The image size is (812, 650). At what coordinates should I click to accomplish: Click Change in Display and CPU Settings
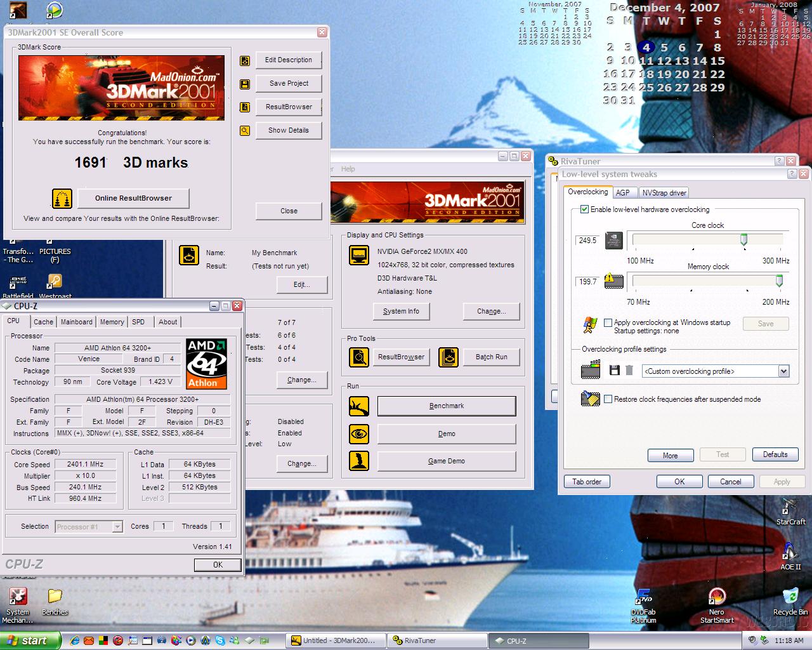click(x=492, y=311)
